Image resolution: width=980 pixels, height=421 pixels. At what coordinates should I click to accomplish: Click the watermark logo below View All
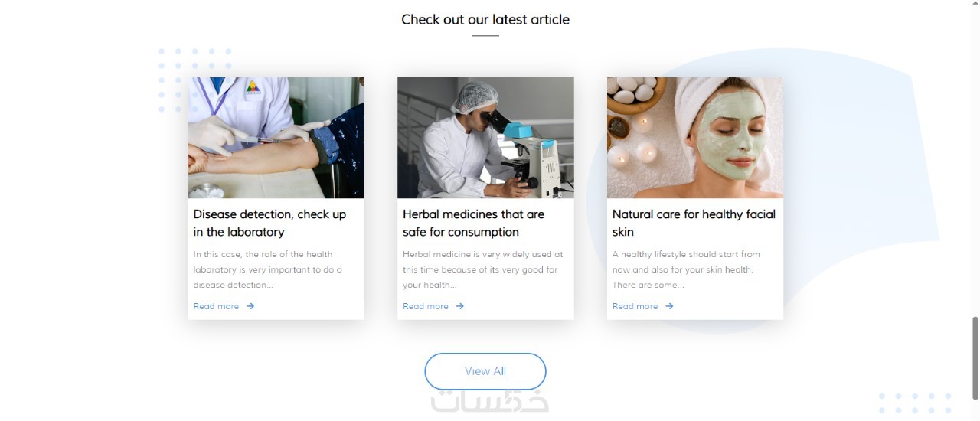tap(490, 402)
